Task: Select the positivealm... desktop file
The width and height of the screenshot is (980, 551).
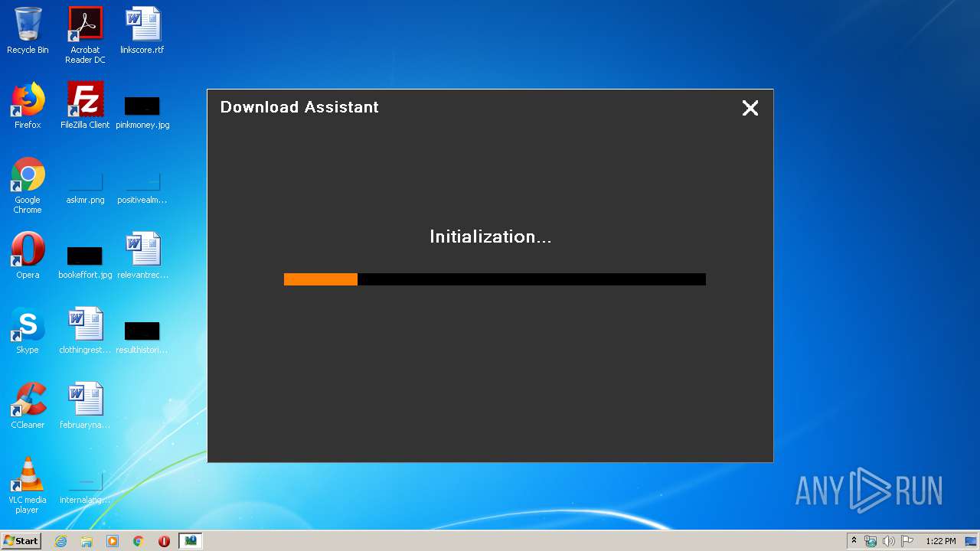Action: (142, 187)
